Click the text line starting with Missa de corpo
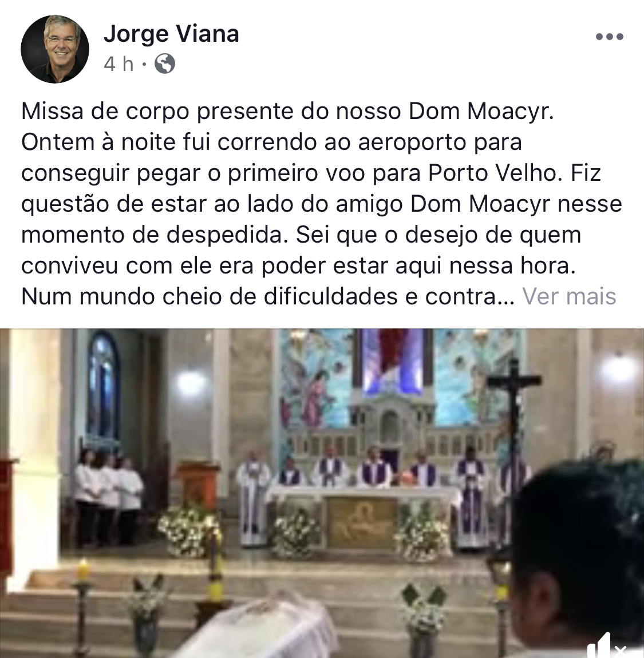644x658 pixels. point(287,111)
